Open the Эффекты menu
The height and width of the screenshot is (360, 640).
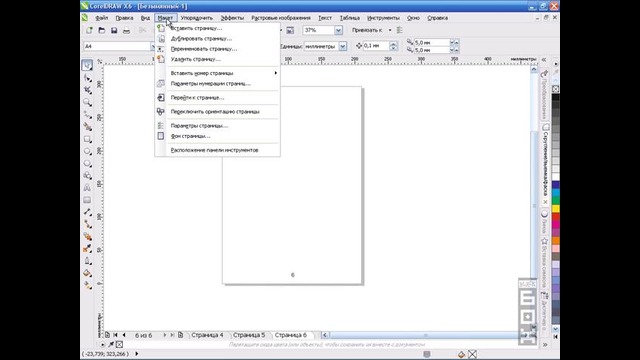coord(232,18)
